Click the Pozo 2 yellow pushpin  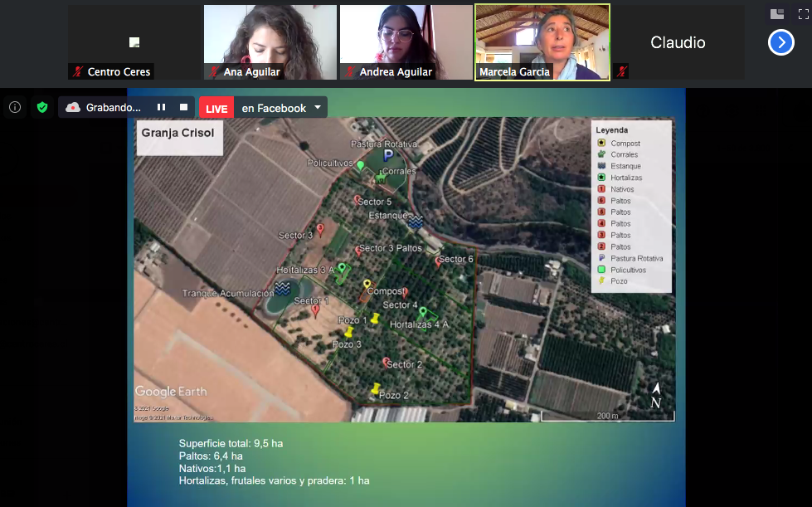point(376,389)
